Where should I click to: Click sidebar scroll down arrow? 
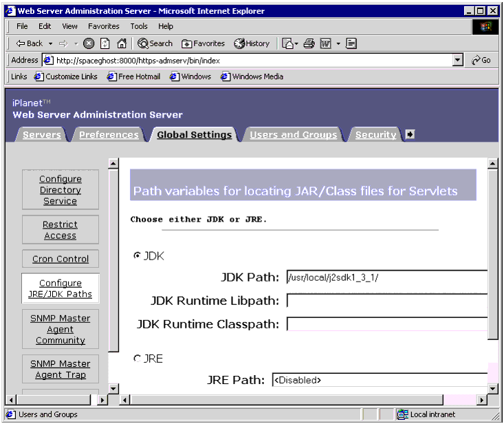(x=113, y=388)
